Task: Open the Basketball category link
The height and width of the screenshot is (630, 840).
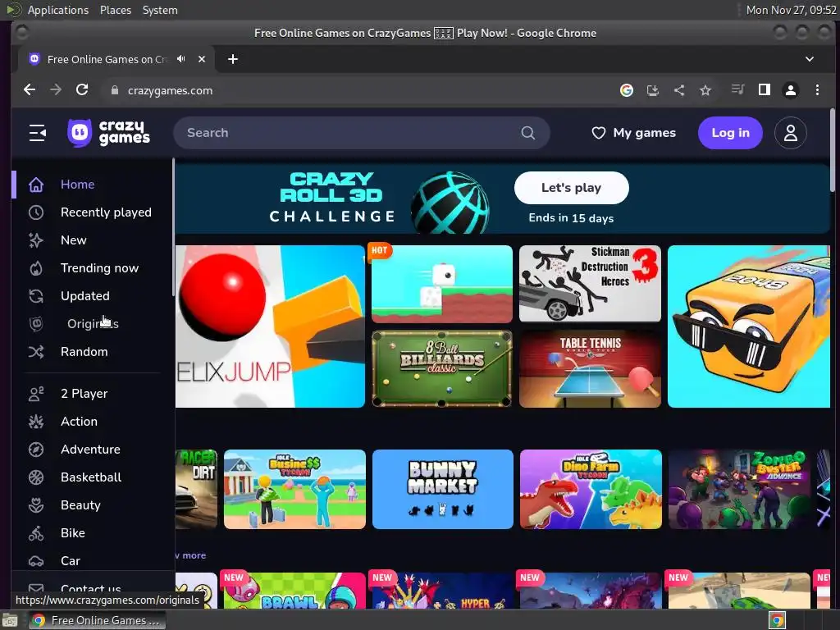Action: pos(91,477)
